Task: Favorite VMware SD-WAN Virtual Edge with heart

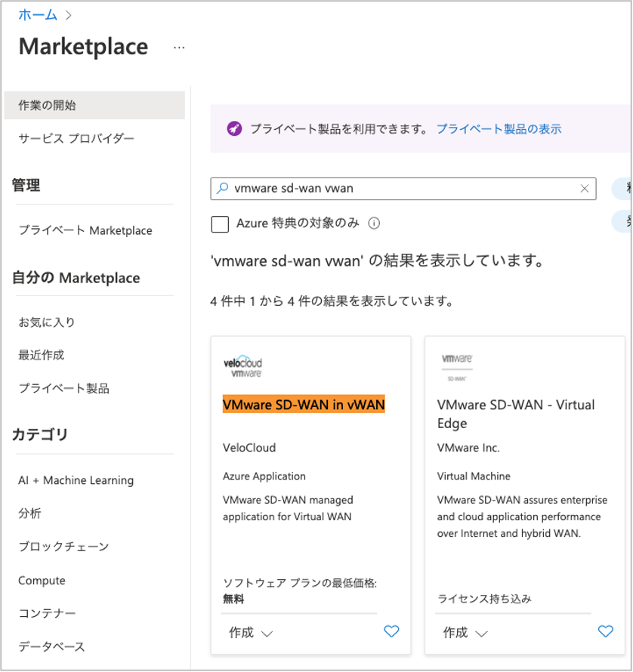Action: (605, 631)
